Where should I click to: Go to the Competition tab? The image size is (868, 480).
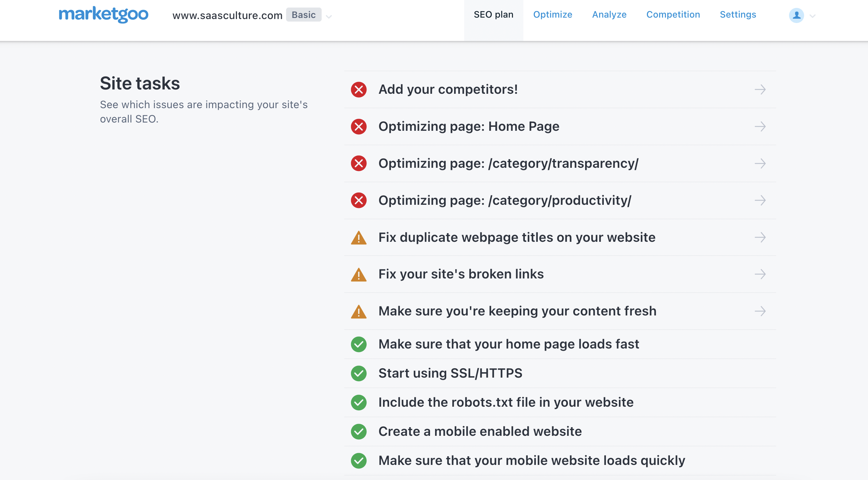pos(673,15)
